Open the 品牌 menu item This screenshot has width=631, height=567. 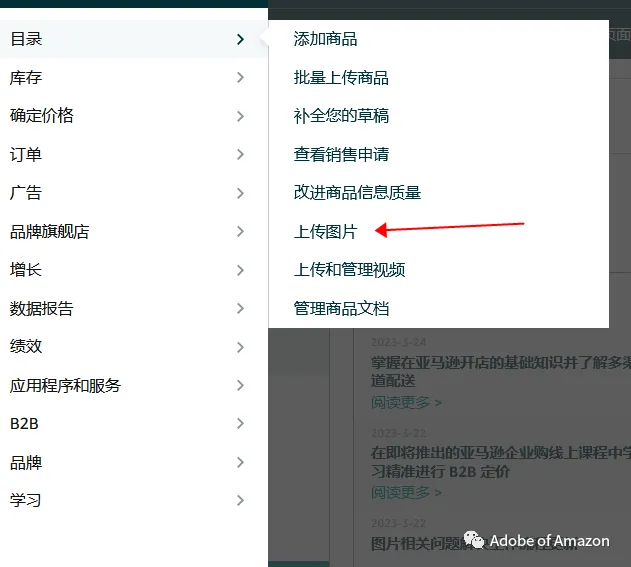pos(134,462)
